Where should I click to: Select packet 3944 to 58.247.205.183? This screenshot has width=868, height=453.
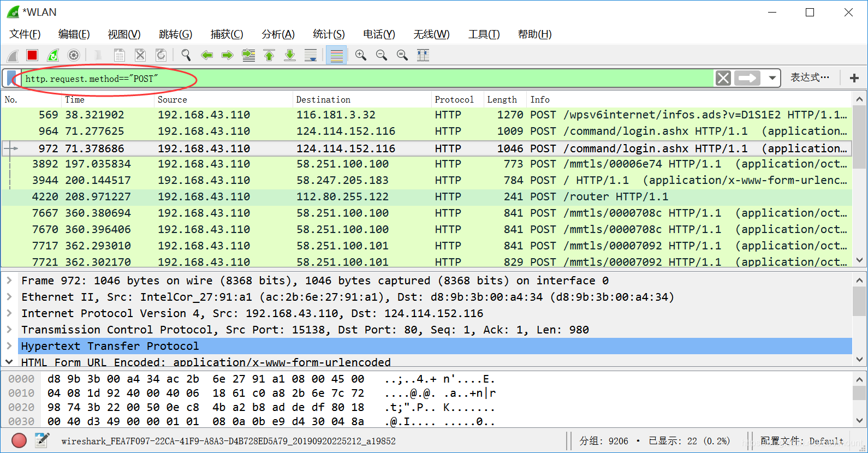(x=426, y=181)
